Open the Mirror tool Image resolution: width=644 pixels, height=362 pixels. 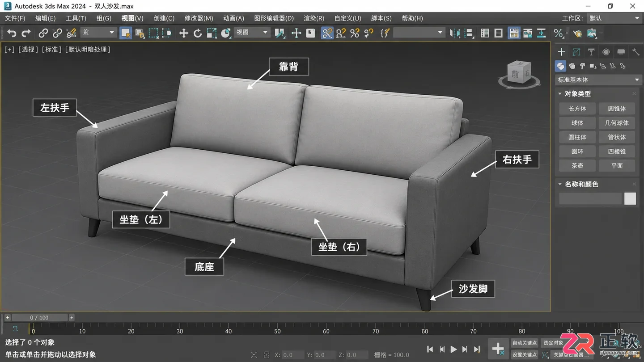point(455,33)
